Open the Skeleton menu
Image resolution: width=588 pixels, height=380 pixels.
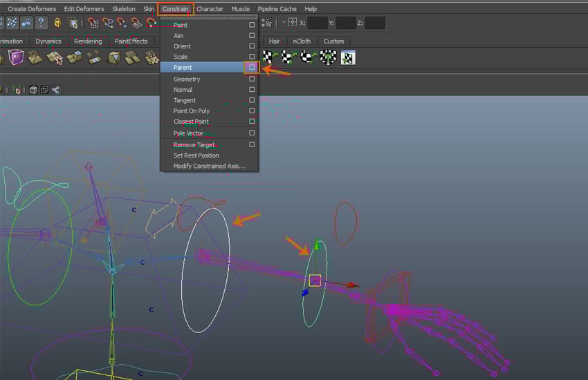click(124, 9)
